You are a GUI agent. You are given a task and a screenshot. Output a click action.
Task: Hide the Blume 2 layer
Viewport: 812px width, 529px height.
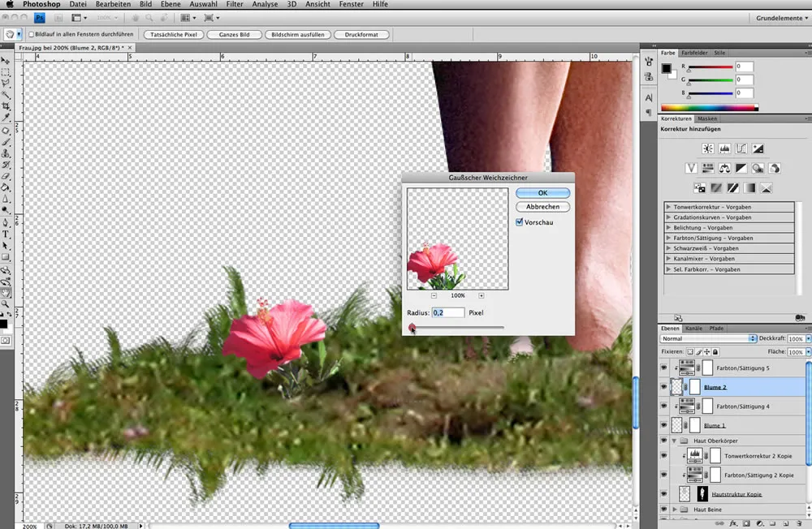pyautogui.click(x=662, y=385)
